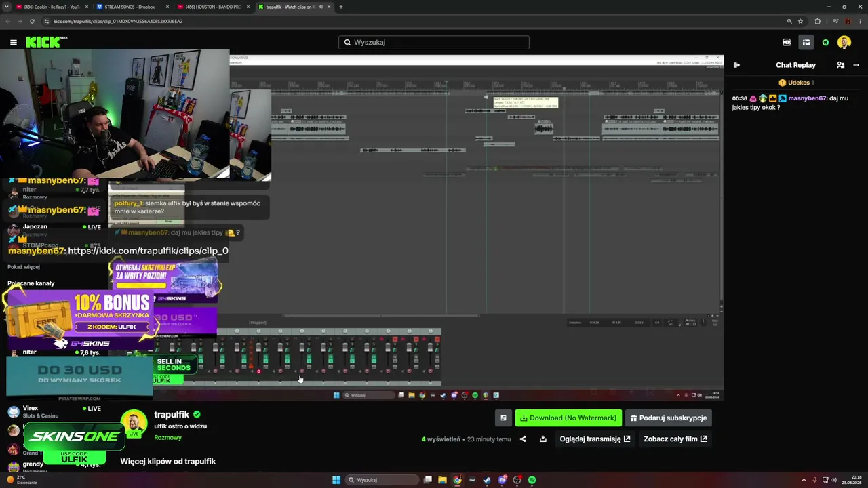
Task: Click the Rozmowy category link under trapulfik
Action: (167, 438)
